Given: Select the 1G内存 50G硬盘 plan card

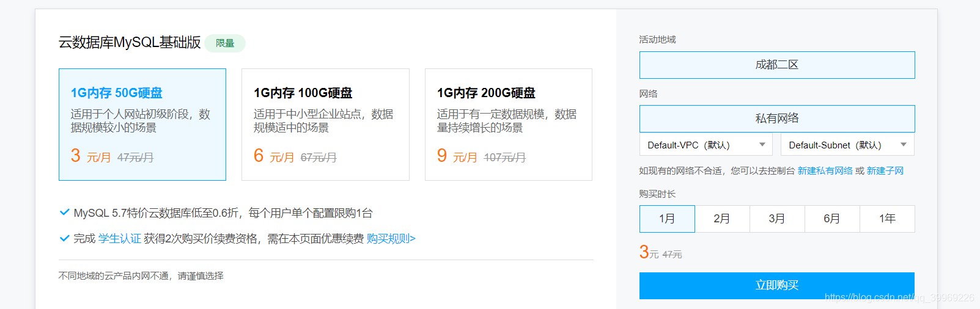Looking at the screenshot, I should click(x=142, y=125).
